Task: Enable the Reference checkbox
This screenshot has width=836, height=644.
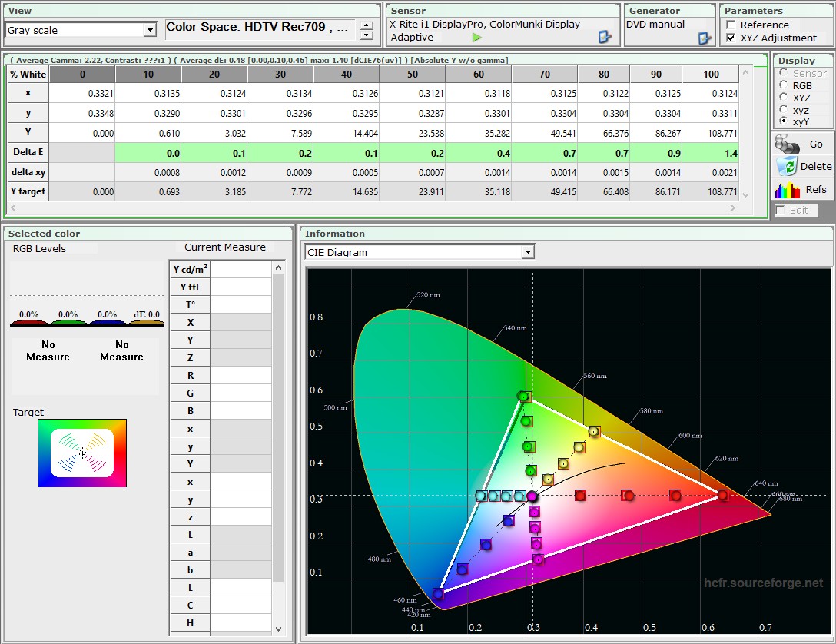Action: coord(731,25)
